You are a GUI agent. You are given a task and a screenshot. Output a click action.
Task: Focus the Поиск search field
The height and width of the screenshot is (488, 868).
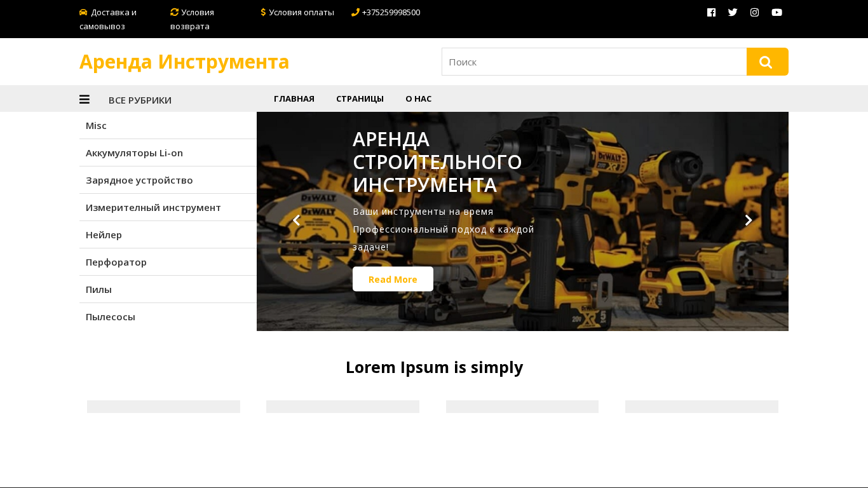pos(594,62)
